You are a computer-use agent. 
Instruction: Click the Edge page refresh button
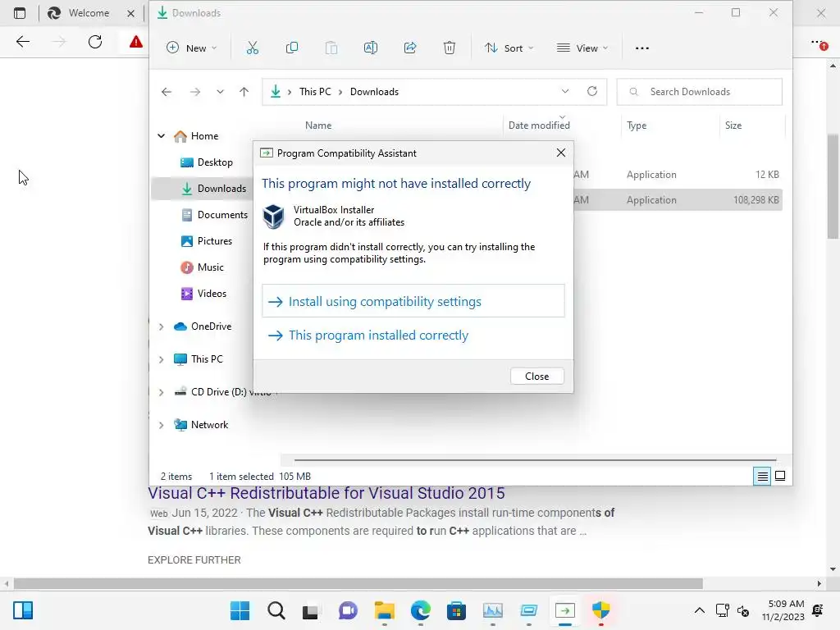pyautogui.click(x=95, y=42)
